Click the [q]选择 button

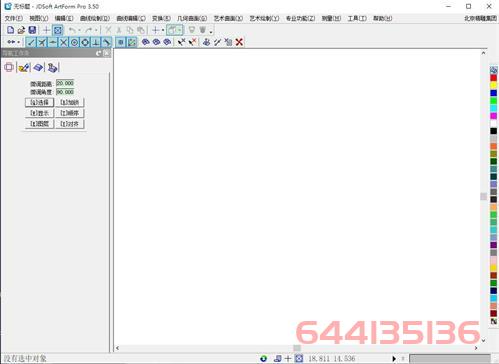point(39,102)
